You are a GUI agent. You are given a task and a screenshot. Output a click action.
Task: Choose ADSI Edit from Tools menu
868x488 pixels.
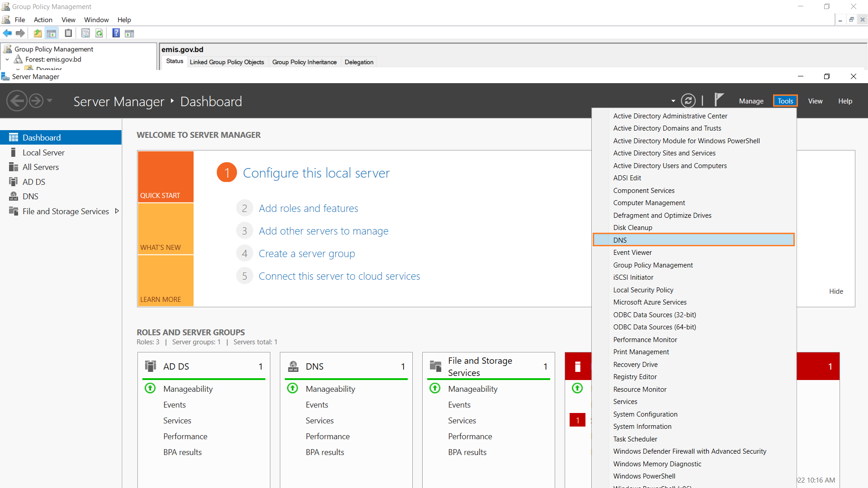693,178
